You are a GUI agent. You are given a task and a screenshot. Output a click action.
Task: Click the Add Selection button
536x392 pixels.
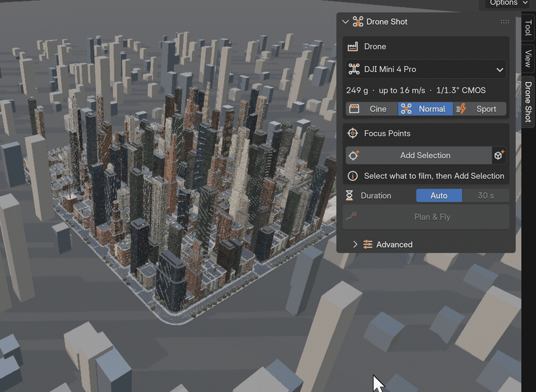point(419,155)
